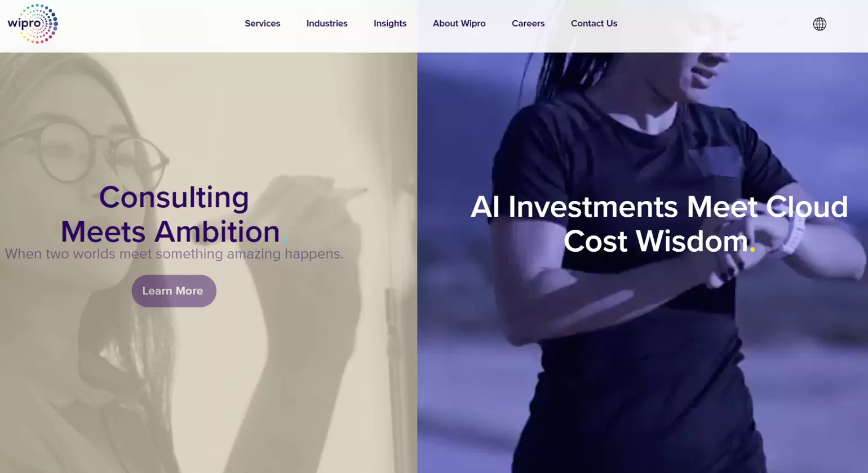
Task: Click the AI Investments Meet Cloud Cost Wisdom headline
Action: [x=659, y=224]
